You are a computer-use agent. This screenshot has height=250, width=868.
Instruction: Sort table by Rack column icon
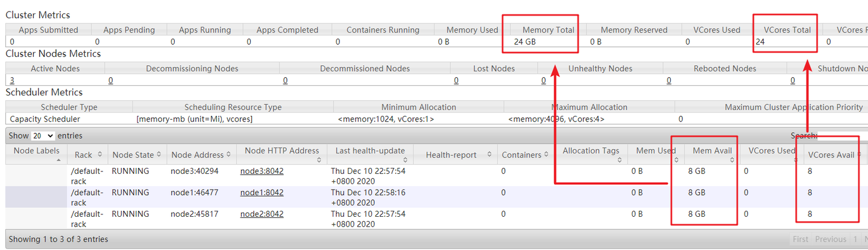click(x=99, y=155)
